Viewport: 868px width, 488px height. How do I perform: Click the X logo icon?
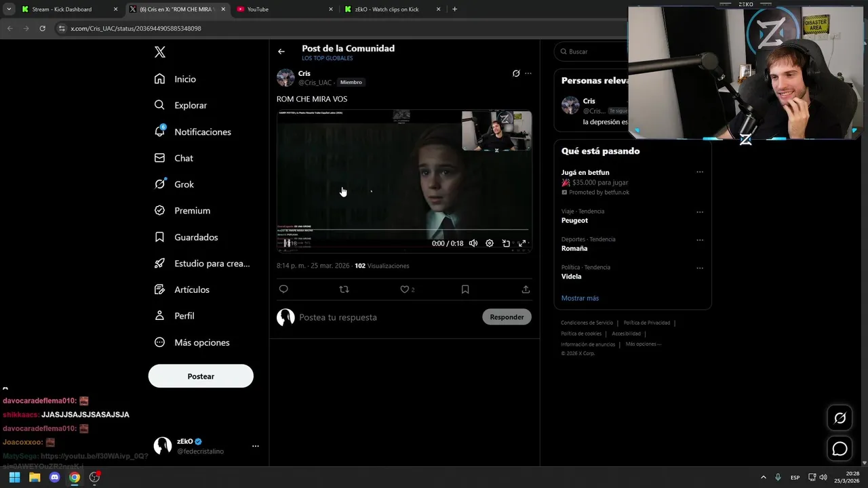click(160, 52)
